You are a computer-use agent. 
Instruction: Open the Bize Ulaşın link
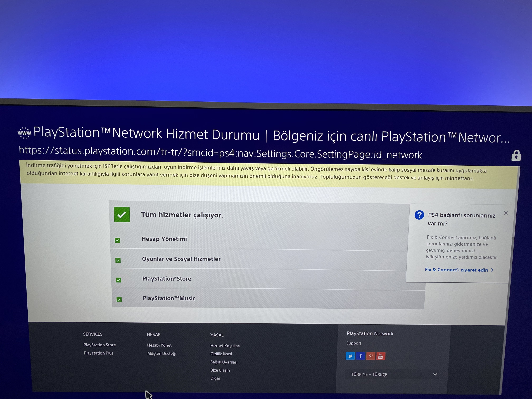(x=220, y=370)
